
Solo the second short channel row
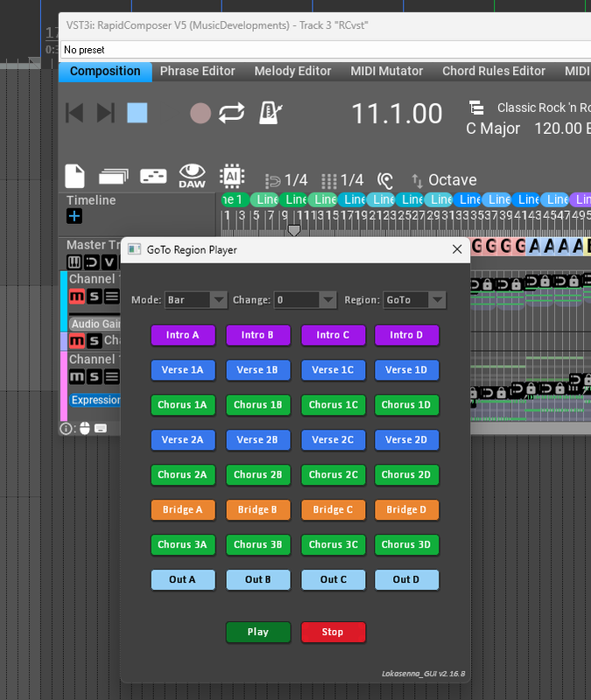(94, 341)
